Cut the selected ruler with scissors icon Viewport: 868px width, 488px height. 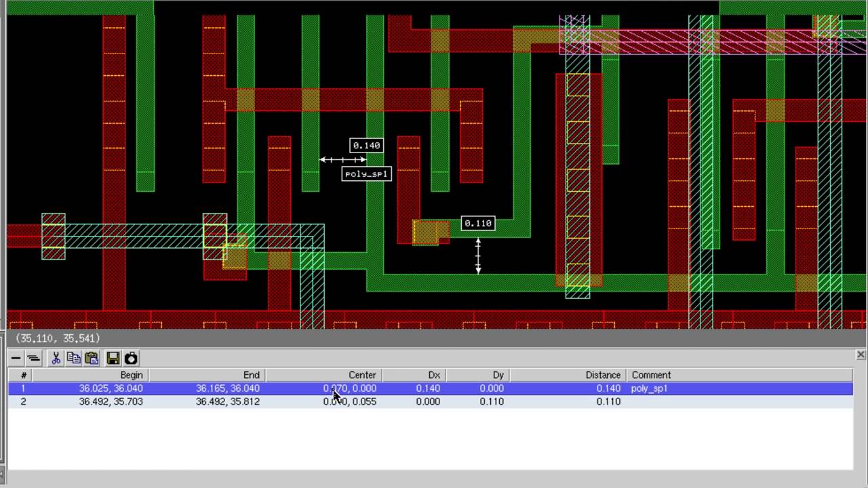[x=56, y=358]
